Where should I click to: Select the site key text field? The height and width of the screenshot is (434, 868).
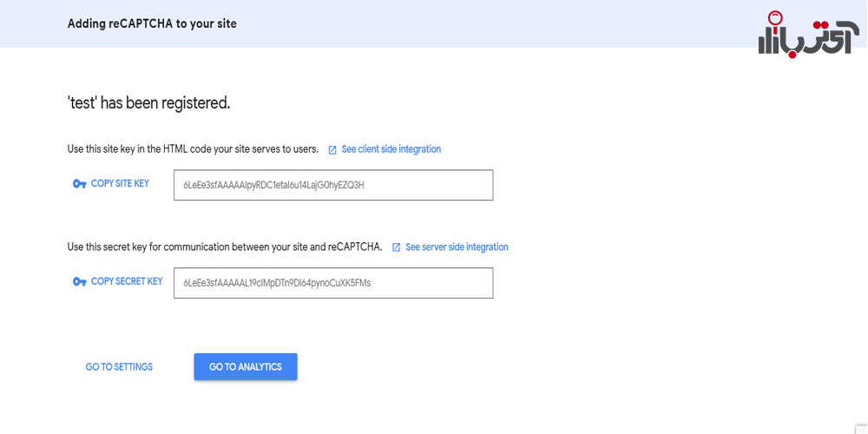[x=333, y=185]
